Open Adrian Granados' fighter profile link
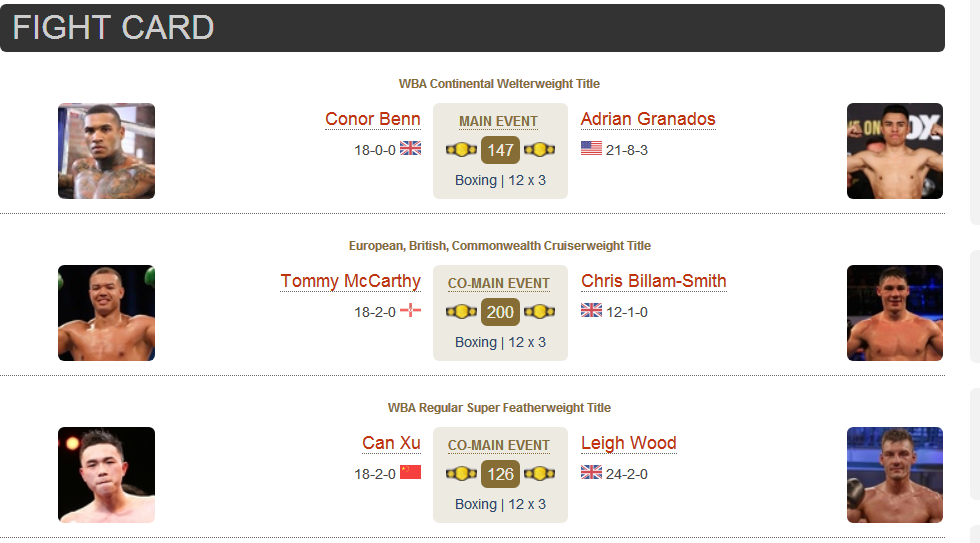Screen dimensions: 980x543 coord(648,119)
